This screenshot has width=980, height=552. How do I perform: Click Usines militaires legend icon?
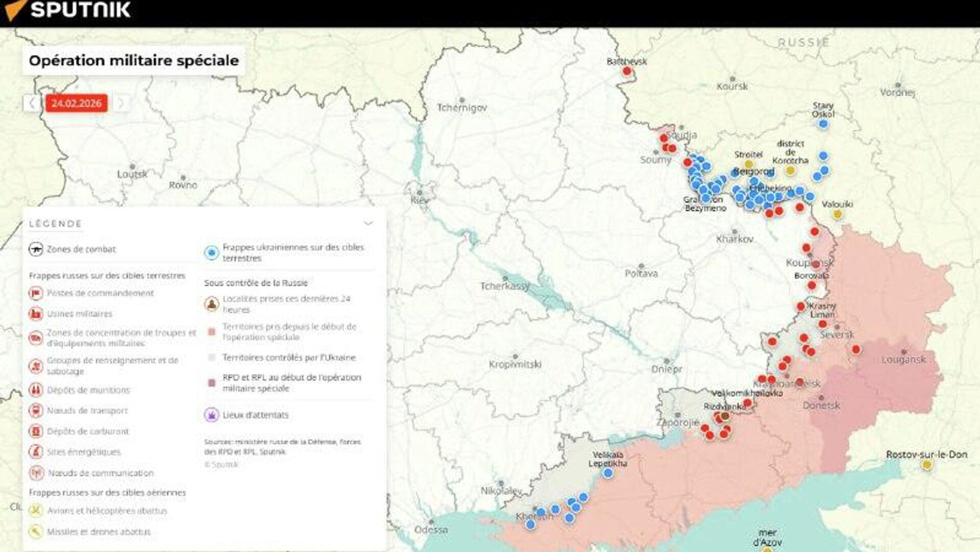coord(36,314)
